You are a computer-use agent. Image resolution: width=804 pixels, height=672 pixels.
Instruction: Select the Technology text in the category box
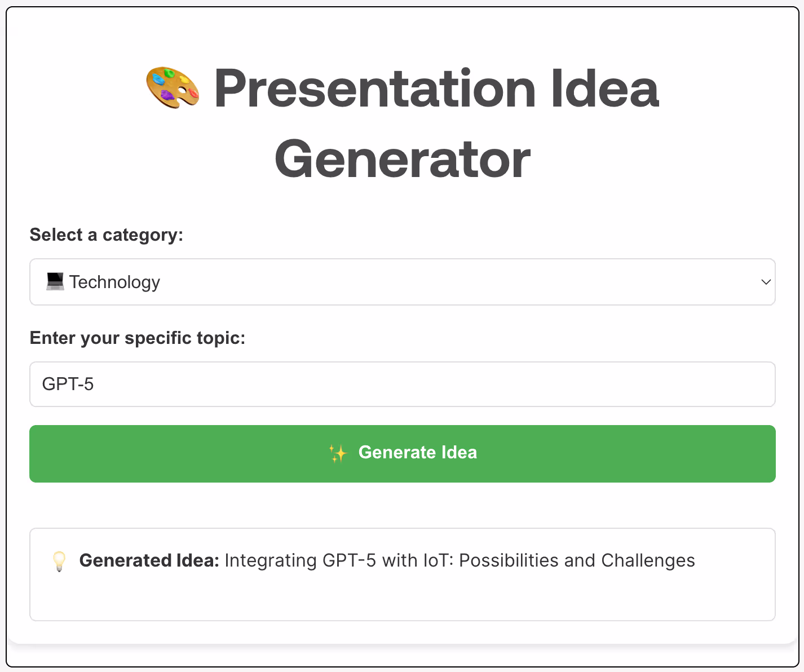click(114, 282)
